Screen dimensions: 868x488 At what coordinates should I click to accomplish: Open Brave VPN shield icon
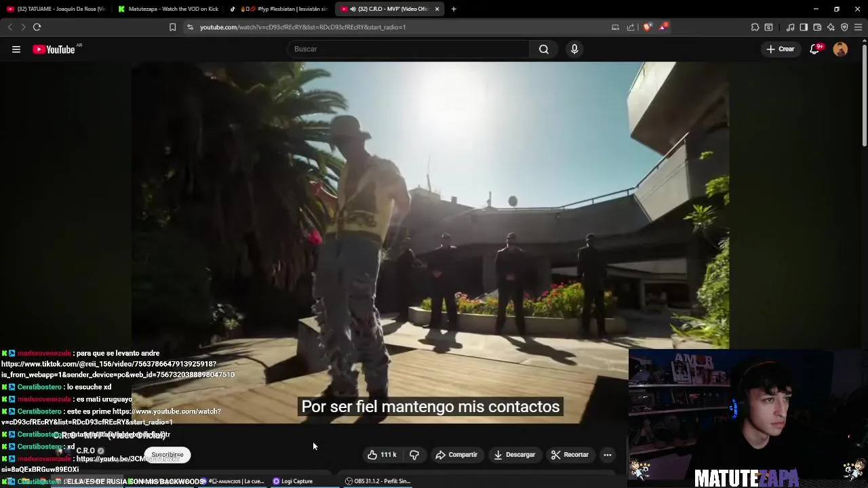click(844, 27)
